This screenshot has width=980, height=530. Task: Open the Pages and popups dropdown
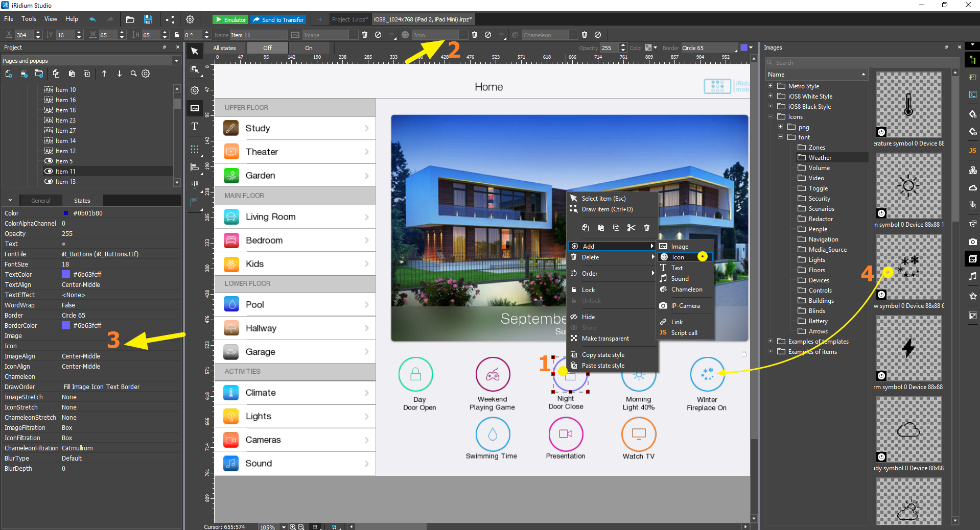[x=176, y=60]
